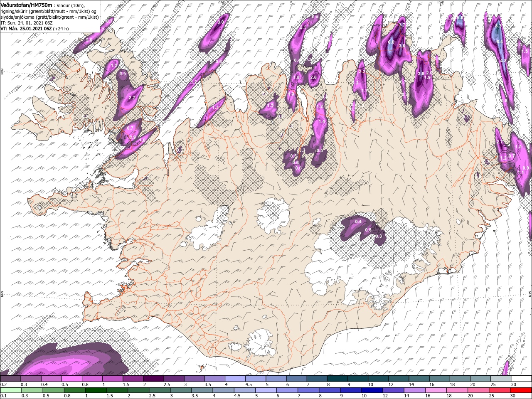532x399 pixels.
Task: Click the 6.4 precipitation value on map
Action: coord(500,42)
